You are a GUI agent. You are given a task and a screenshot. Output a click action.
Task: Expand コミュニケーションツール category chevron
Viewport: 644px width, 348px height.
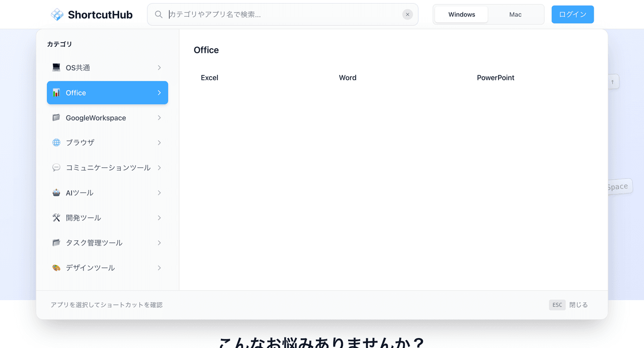159,167
